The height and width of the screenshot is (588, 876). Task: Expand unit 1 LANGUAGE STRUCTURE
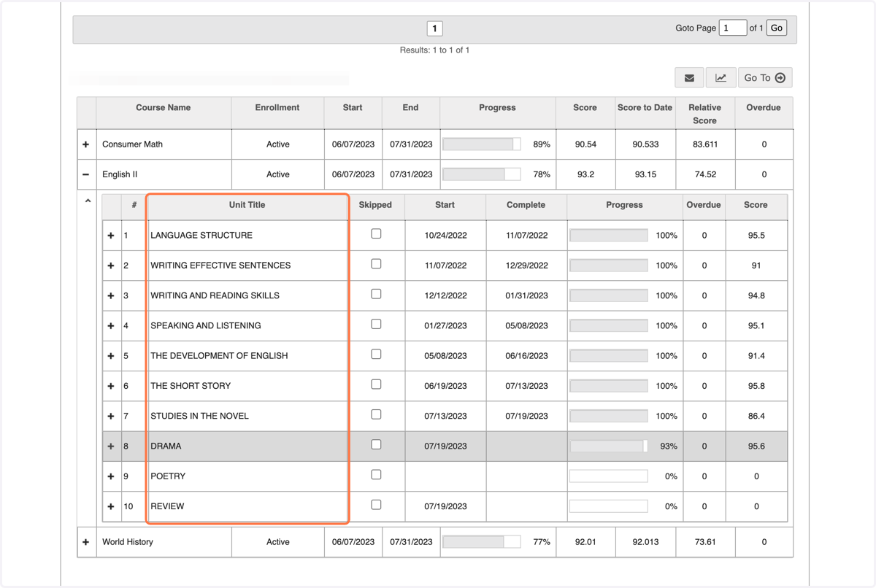click(111, 236)
